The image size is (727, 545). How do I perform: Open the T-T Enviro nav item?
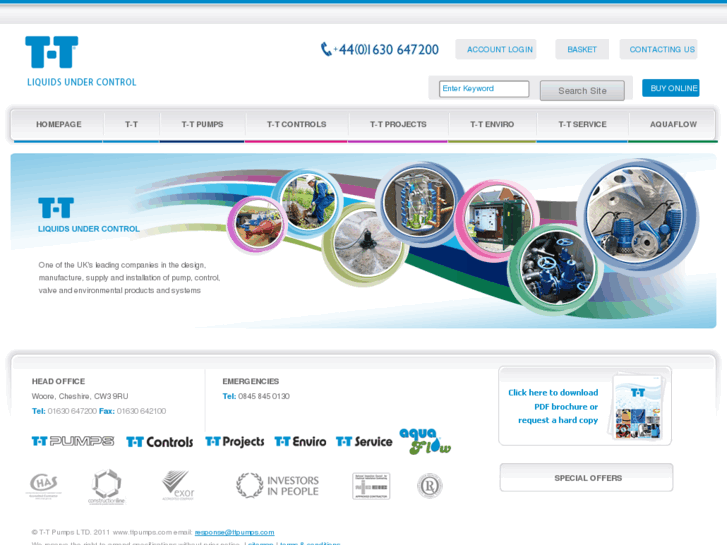pyautogui.click(x=492, y=124)
